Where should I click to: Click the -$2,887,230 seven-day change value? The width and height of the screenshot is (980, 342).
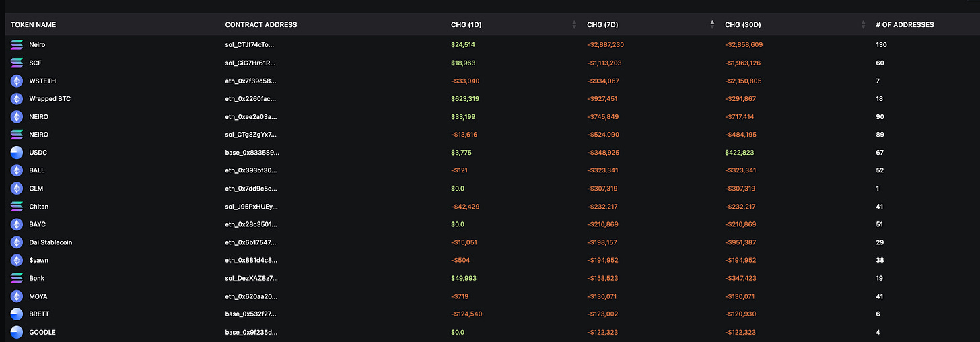[605, 45]
